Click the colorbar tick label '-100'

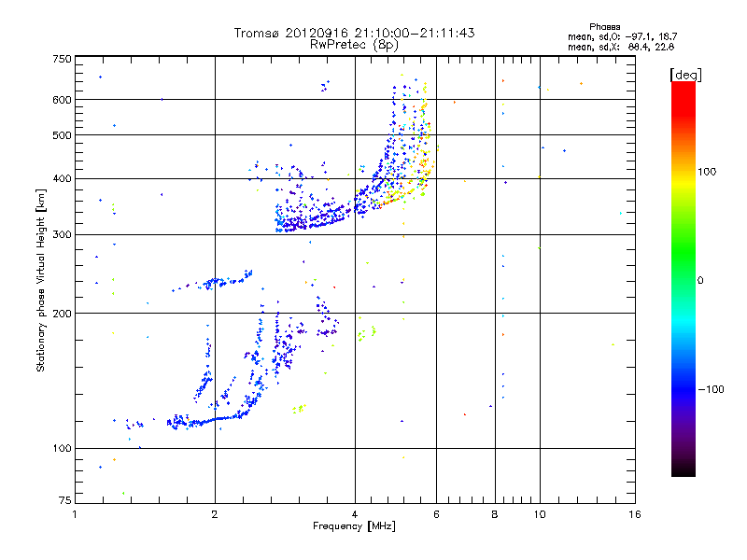711,389
